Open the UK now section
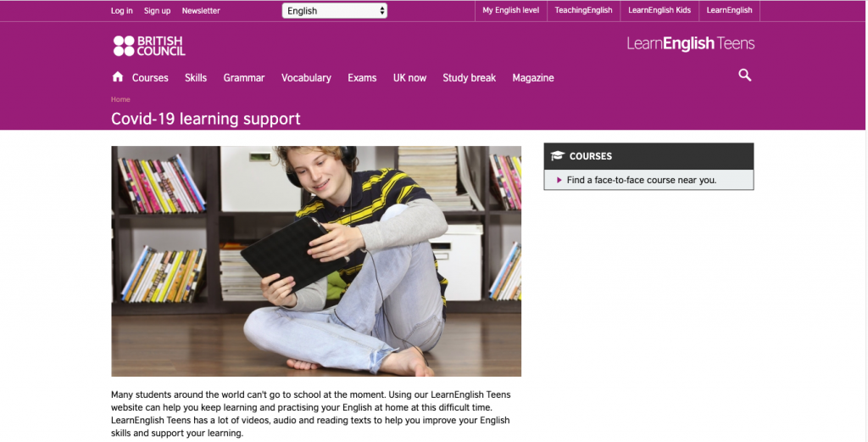The image size is (868, 442). 409,78
